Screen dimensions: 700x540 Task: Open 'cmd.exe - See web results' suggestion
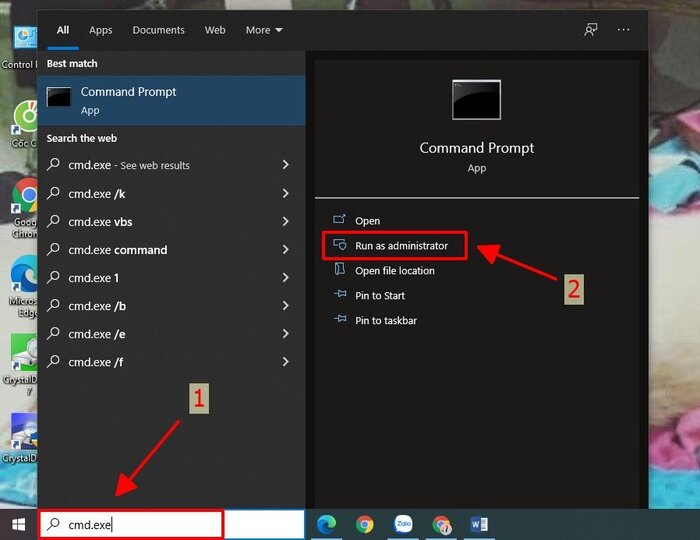[x=171, y=165]
